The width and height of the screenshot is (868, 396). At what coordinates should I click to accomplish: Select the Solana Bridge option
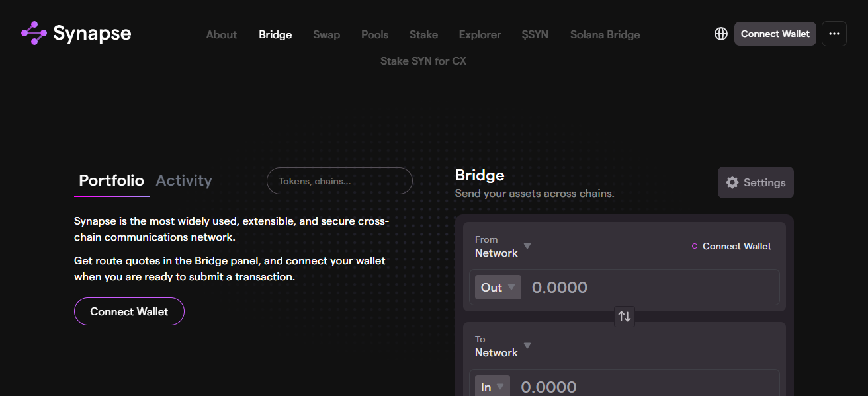point(605,34)
